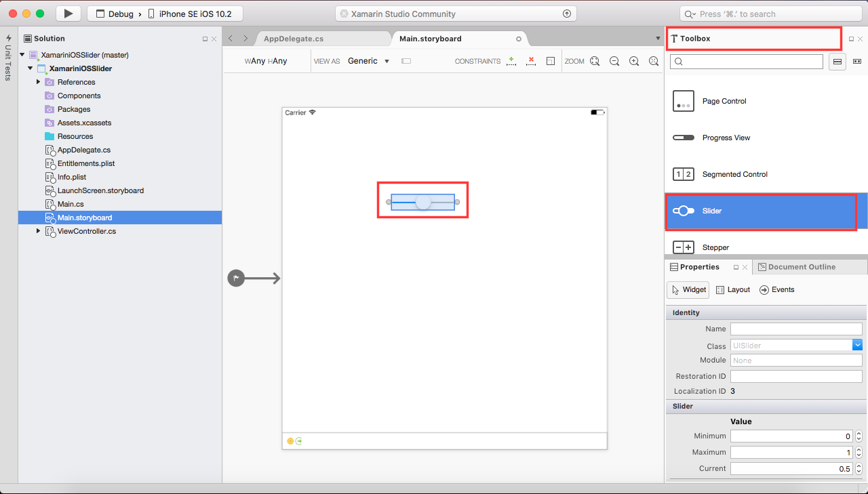Open the View As Generic dropdown
This screenshot has width=868, height=494.
368,60
